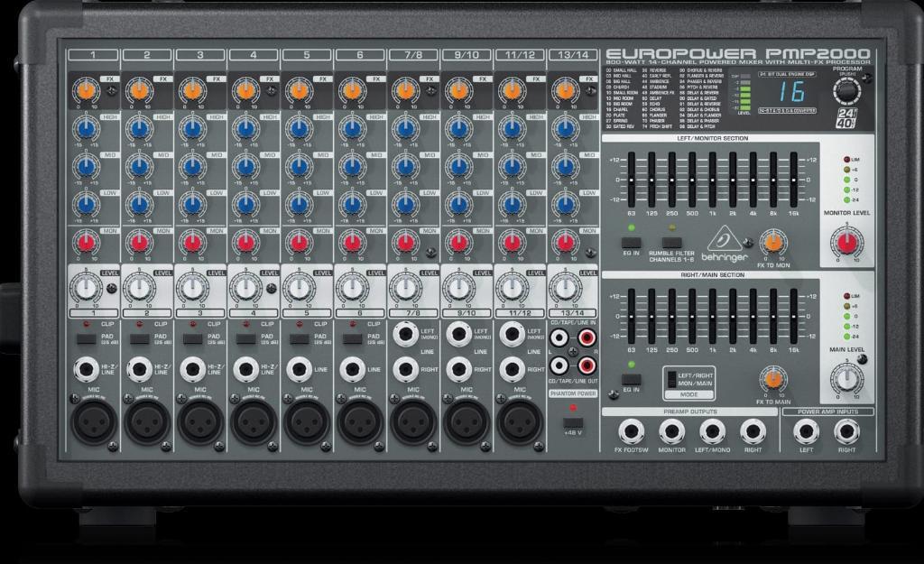Screen dimensions: 924x564
Task: Flip the LEFT/RIGHT MON/MAIN mode switch
Action: tap(671, 380)
